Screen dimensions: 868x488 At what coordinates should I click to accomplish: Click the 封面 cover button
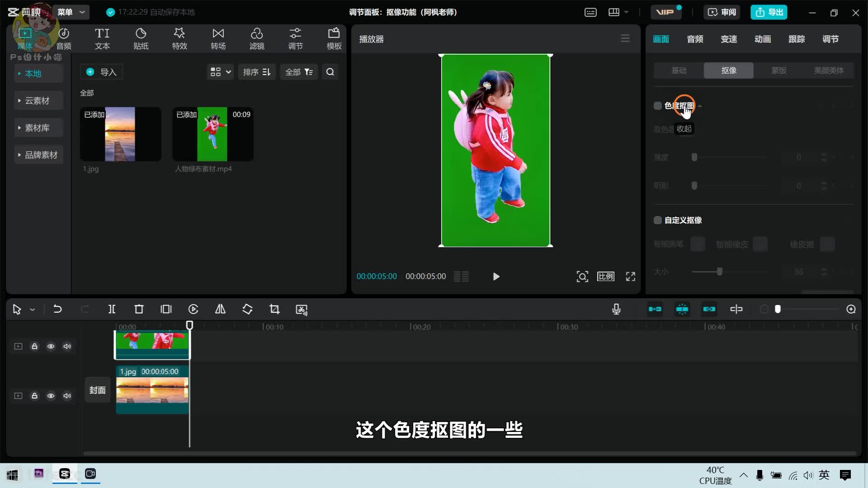click(97, 390)
